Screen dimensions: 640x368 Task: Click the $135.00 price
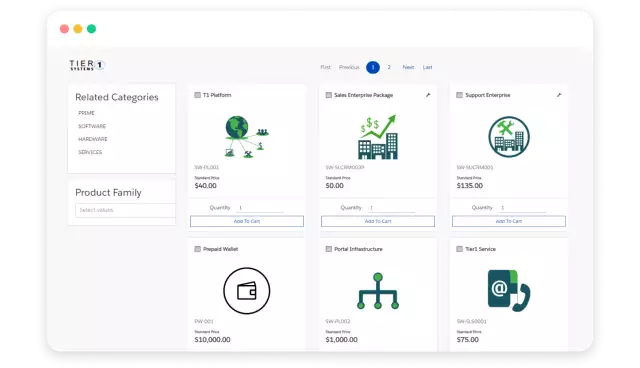click(469, 186)
